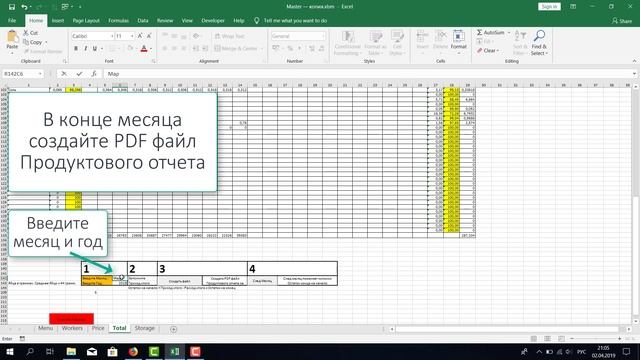640x360 pixels.
Task: Add a new sheet with plus icon
Action: pyautogui.click(x=173, y=329)
